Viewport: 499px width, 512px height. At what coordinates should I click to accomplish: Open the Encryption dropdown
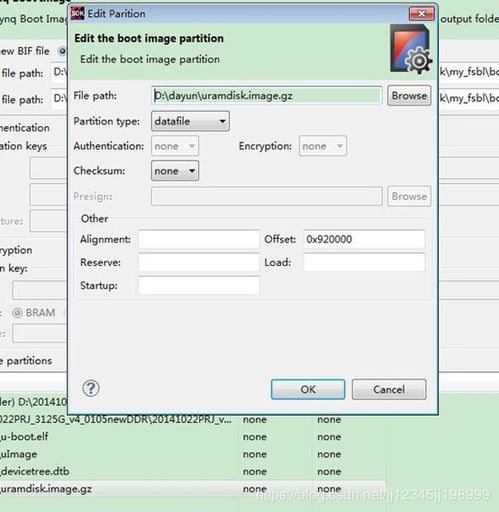[323, 146]
